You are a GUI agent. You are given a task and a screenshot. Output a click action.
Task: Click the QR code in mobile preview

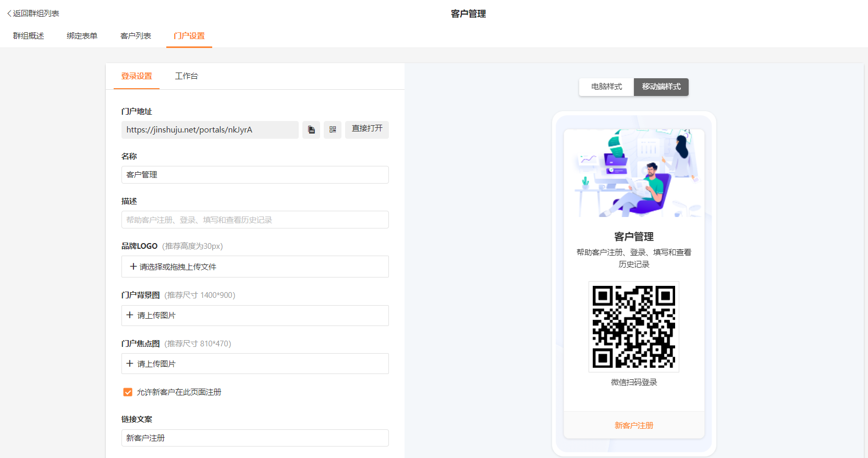(634, 327)
